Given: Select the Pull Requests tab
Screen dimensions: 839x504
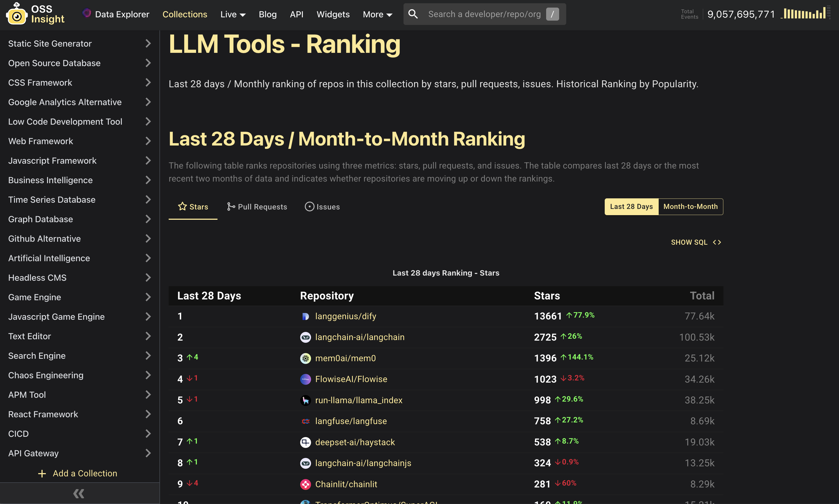Looking at the screenshot, I should coord(257,206).
